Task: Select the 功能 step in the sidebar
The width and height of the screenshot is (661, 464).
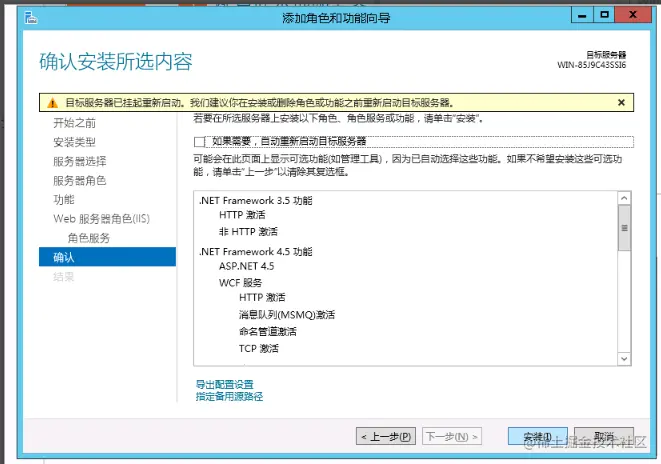Action: [64, 200]
